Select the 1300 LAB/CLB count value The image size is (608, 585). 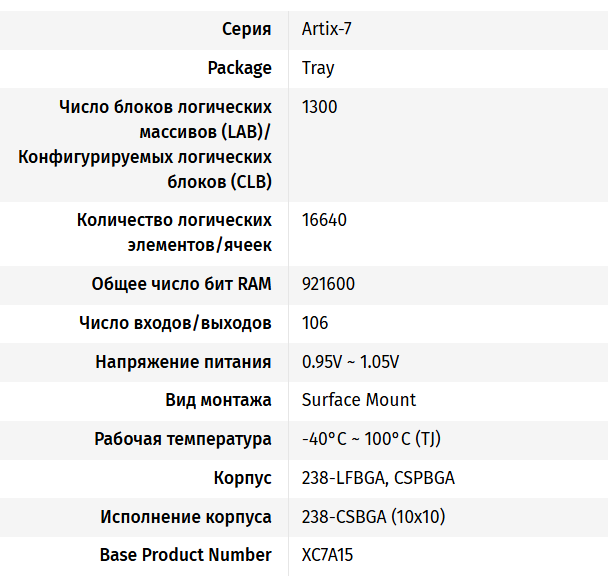[x=320, y=107]
